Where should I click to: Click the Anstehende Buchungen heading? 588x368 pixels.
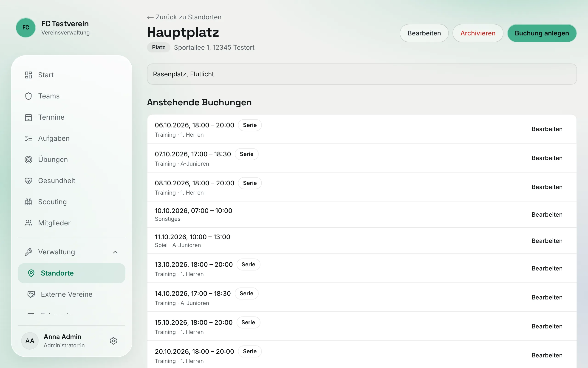pos(199,103)
